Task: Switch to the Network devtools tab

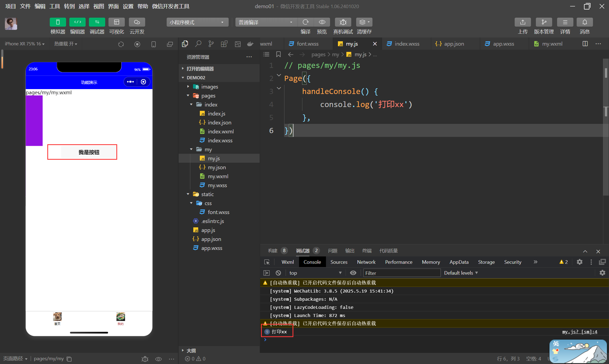Action: coord(366,262)
